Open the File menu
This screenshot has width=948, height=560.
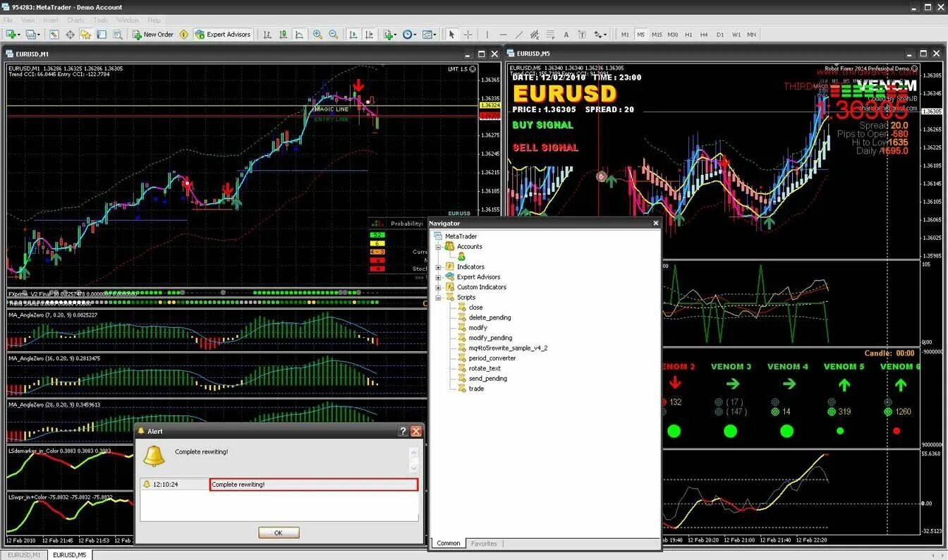(x=8, y=20)
